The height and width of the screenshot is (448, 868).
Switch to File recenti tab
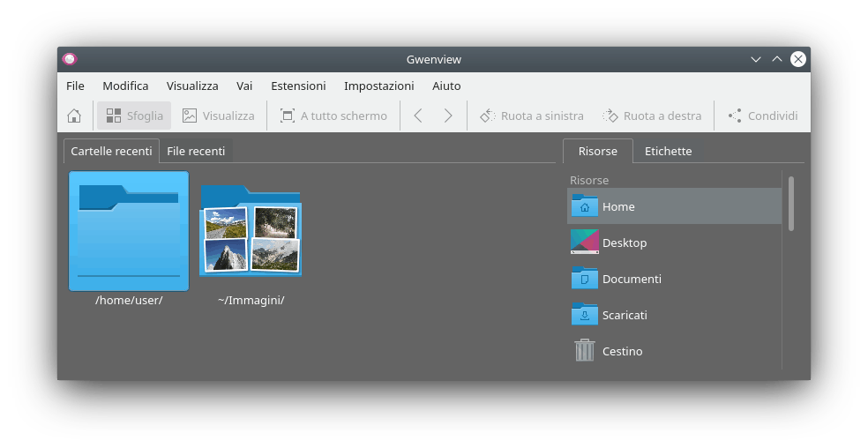196,151
